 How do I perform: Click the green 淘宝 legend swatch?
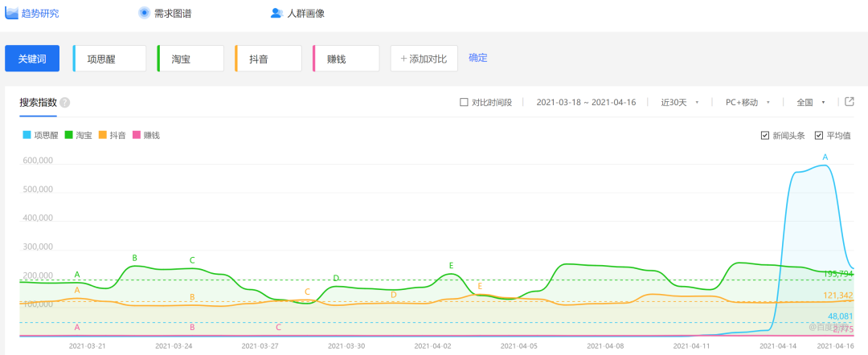69,135
